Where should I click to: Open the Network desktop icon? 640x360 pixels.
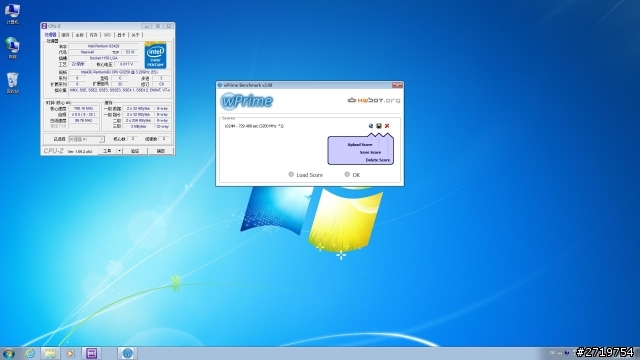[12, 48]
